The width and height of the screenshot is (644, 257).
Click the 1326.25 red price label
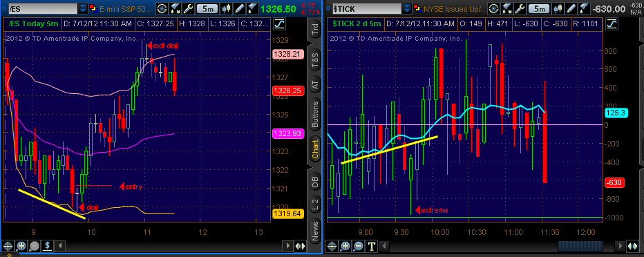click(287, 91)
